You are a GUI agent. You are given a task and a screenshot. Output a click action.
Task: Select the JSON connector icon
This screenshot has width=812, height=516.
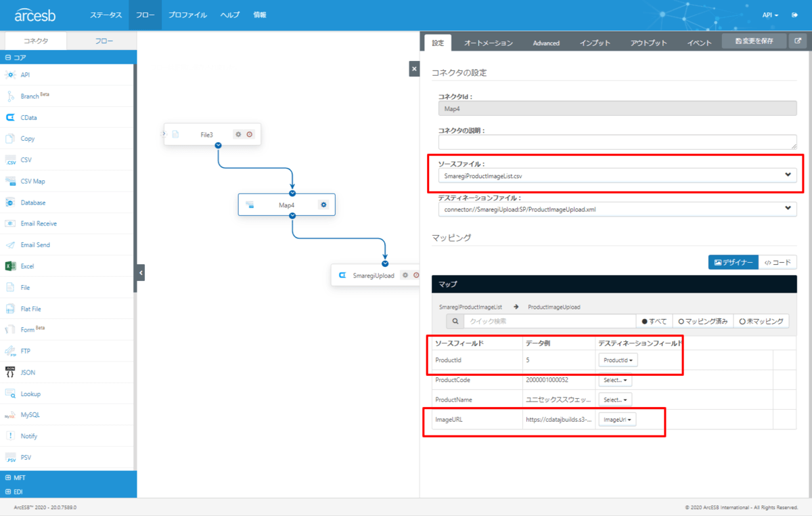pyautogui.click(x=10, y=372)
